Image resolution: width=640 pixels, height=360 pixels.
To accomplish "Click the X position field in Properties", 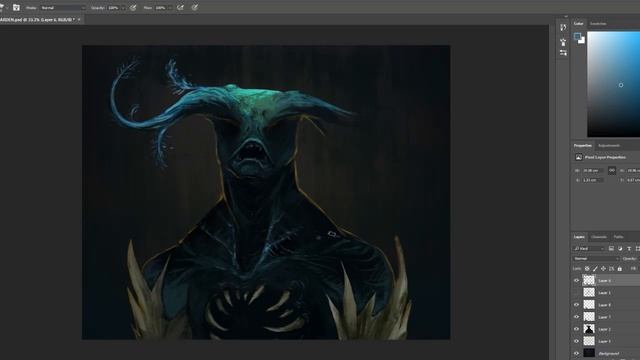I will [593, 180].
